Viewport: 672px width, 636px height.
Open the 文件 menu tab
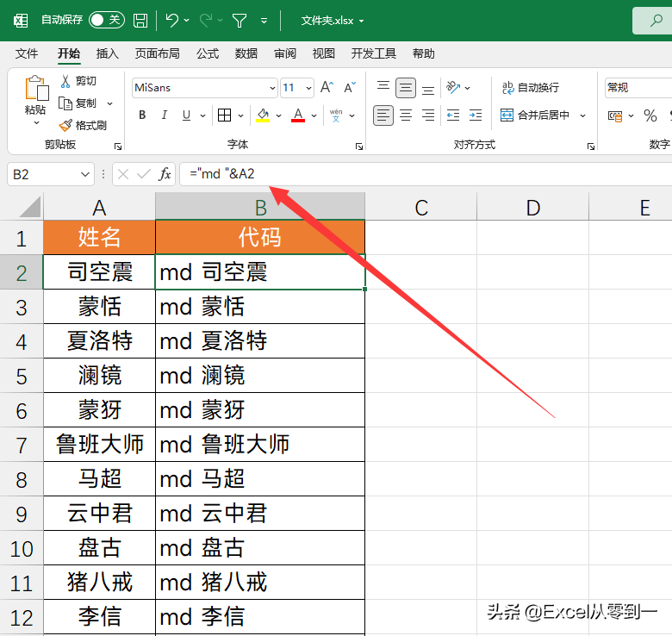point(27,53)
